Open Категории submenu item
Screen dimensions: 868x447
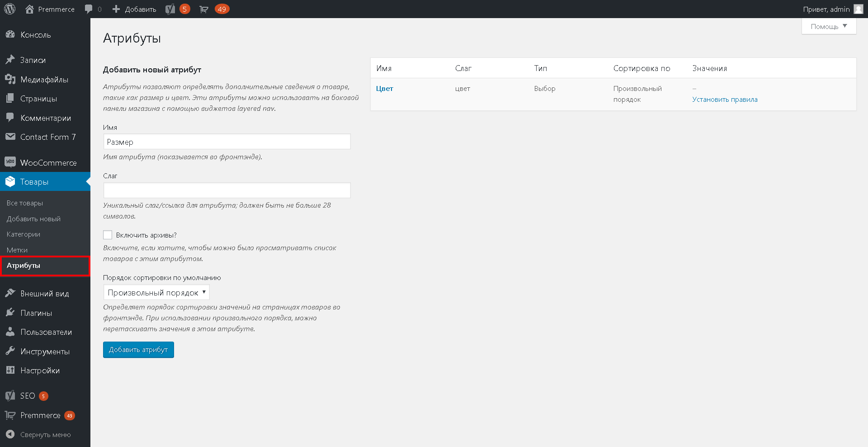click(x=24, y=234)
